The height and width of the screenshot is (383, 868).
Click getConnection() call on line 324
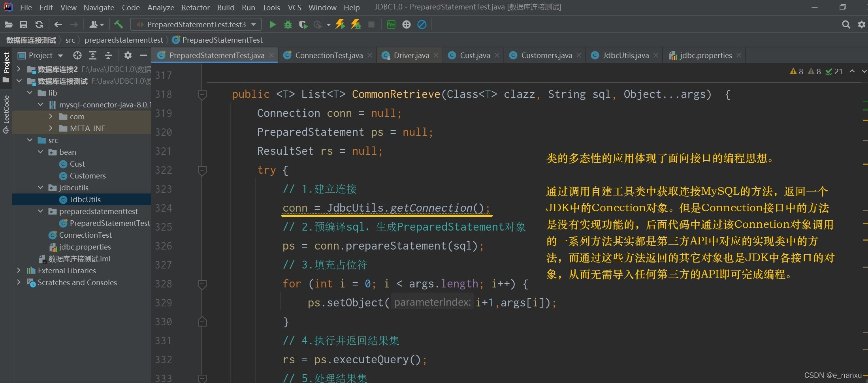(x=437, y=208)
